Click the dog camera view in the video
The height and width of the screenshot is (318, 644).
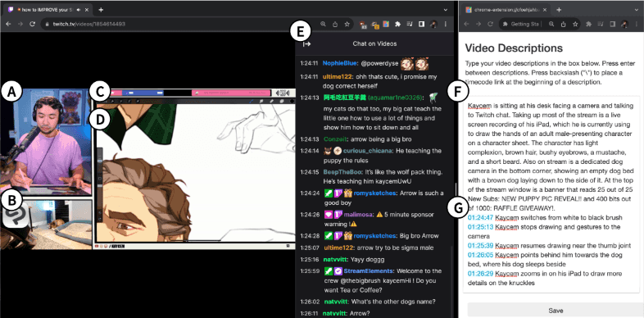pos(46,225)
